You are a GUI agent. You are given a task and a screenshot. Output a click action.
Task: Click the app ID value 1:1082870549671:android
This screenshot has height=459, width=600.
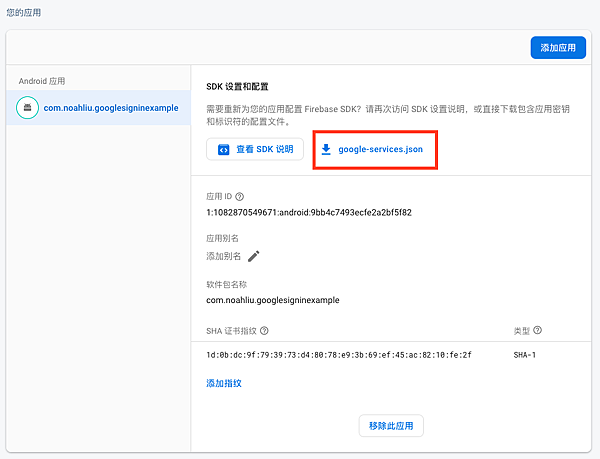point(309,212)
